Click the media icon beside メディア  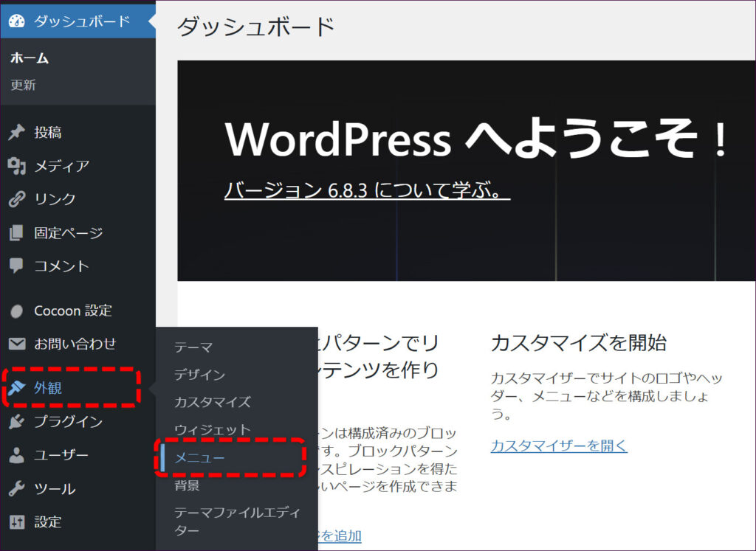tap(16, 166)
